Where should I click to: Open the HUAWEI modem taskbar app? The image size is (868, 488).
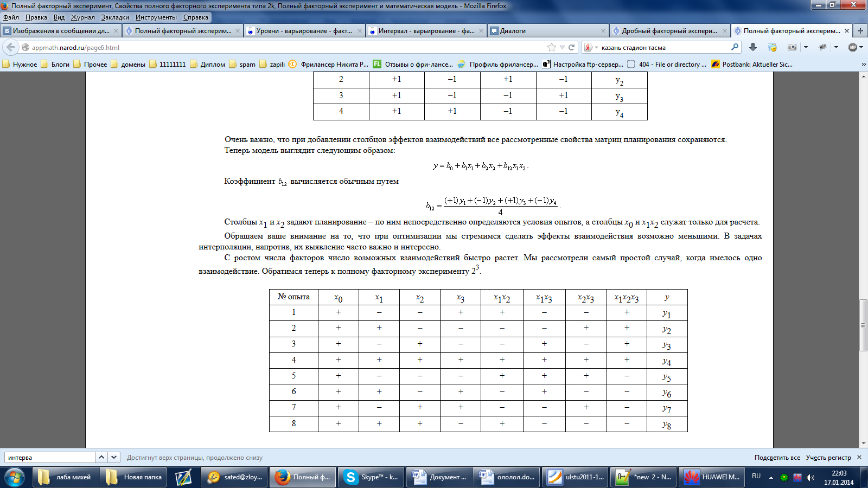tap(712, 477)
